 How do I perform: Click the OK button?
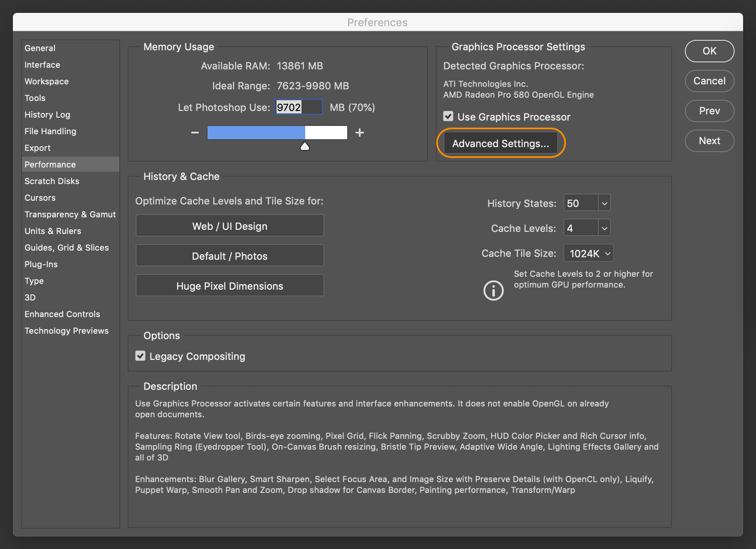click(x=709, y=51)
